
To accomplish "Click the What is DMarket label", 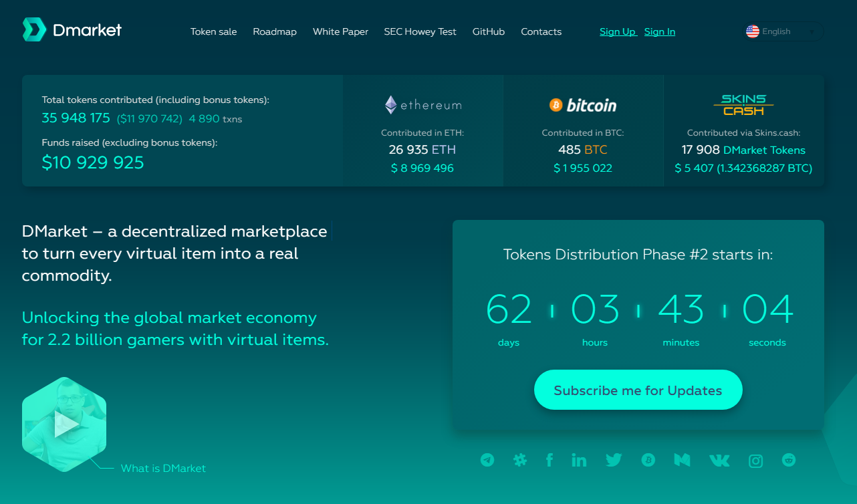I will pyautogui.click(x=163, y=469).
